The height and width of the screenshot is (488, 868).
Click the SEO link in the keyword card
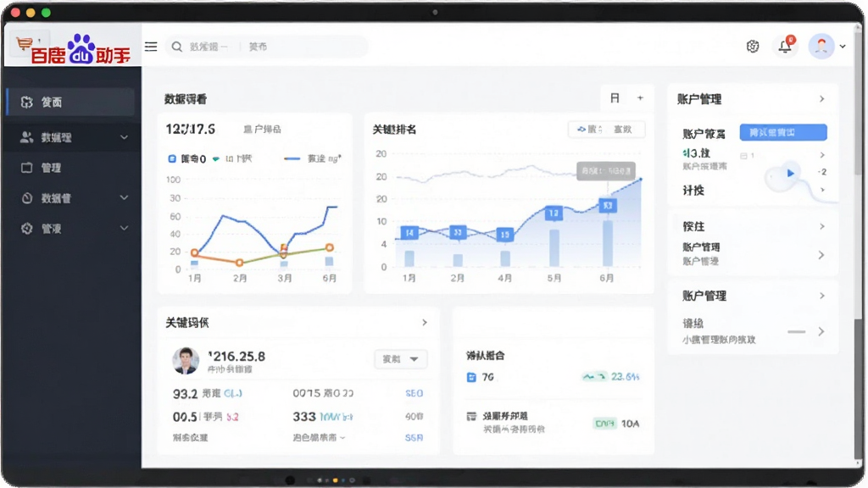click(414, 393)
